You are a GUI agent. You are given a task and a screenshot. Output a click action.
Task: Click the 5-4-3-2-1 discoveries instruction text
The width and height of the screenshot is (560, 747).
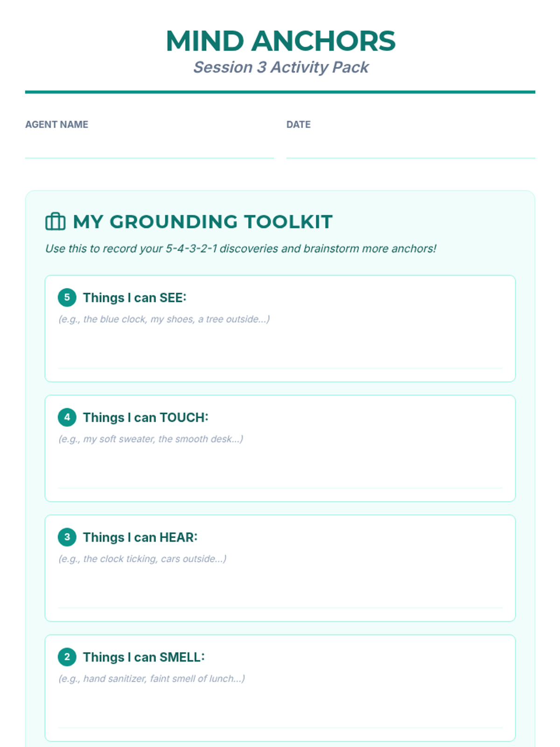point(240,248)
